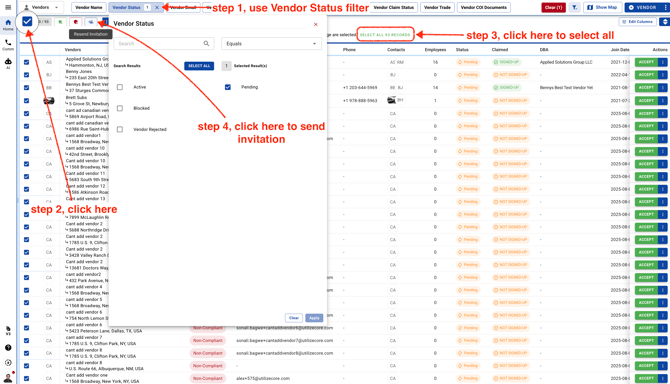Click DBA text Applied Solutions Group LLC
670x384 pixels.
click(x=566, y=62)
